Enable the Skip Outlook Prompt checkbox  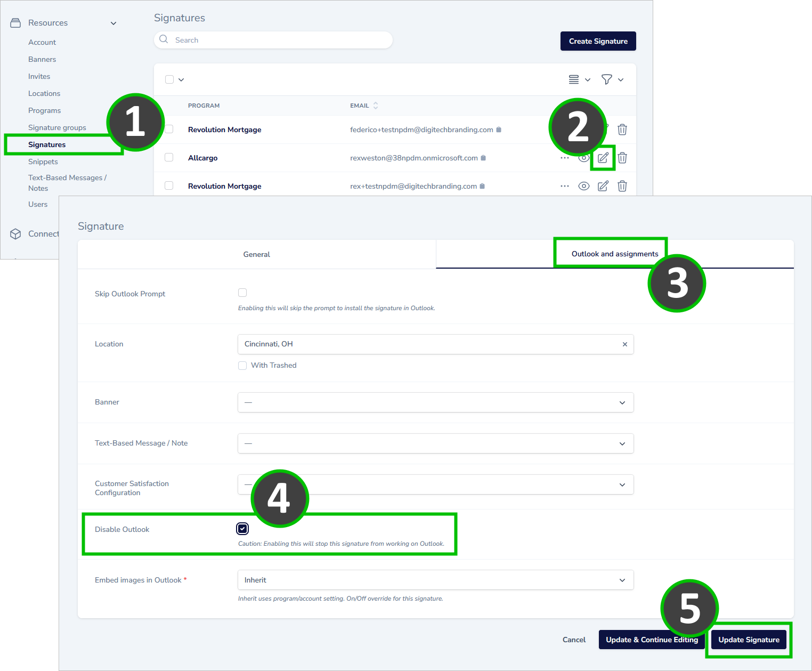(x=242, y=293)
